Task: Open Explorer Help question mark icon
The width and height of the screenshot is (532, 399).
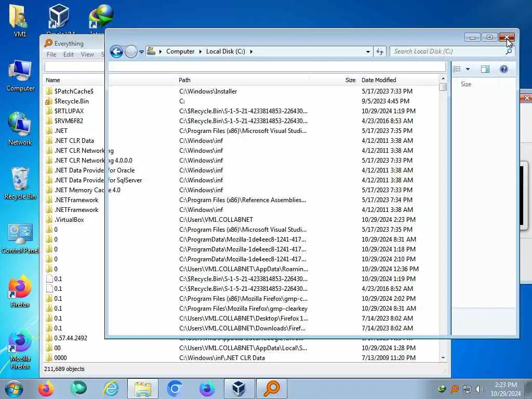Action: pos(504,69)
